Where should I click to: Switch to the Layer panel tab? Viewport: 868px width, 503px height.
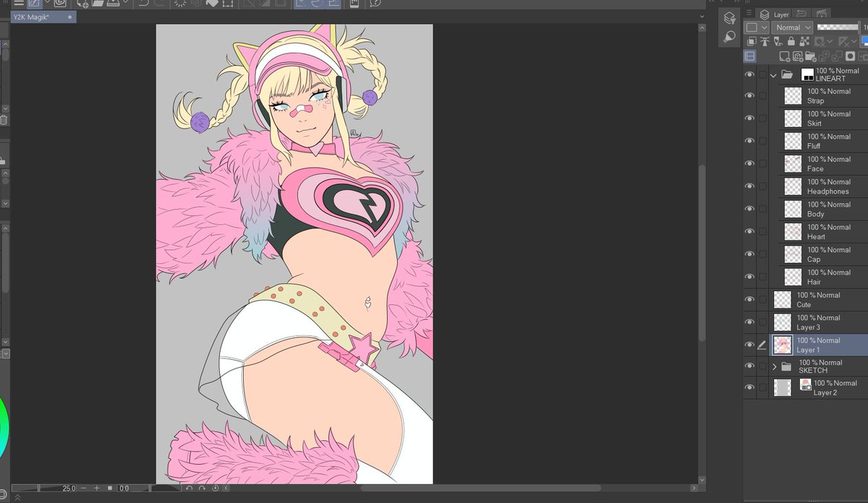[x=774, y=14]
